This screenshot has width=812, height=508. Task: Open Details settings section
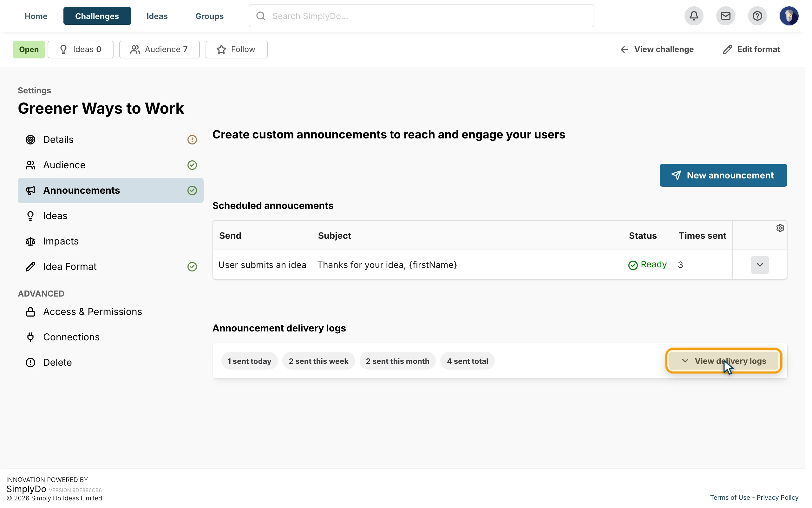(x=110, y=140)
